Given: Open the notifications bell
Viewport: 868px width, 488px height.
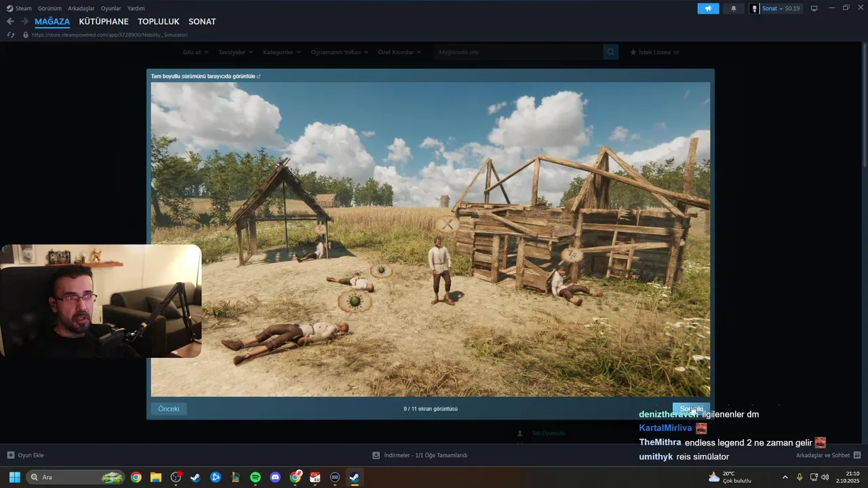Looking at the screenshot, I should (x=734, y=9).
